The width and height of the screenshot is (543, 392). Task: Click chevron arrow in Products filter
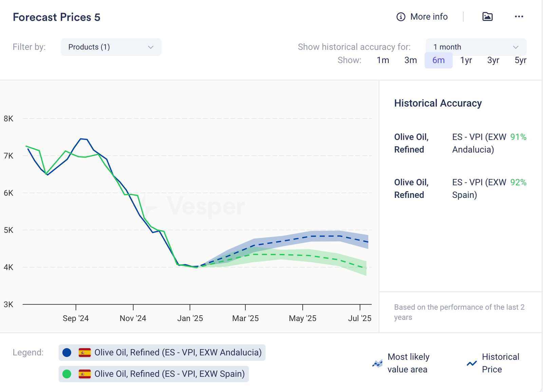[151, 47]
